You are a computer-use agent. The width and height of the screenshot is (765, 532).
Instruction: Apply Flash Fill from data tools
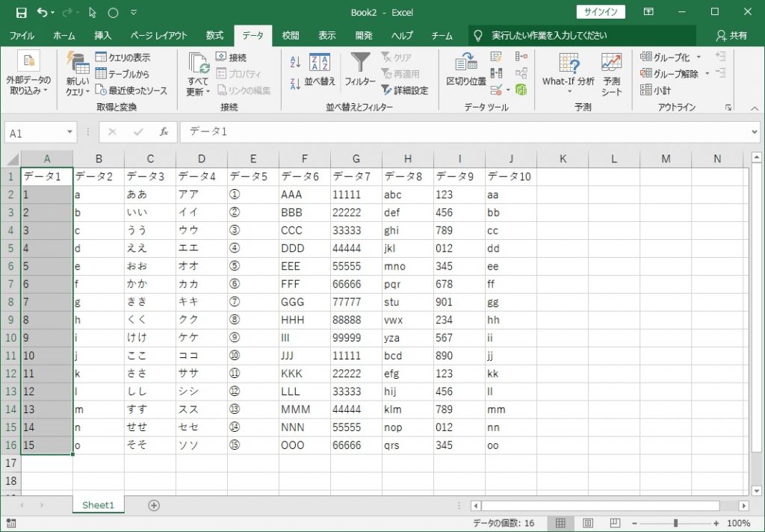[496, 57]
